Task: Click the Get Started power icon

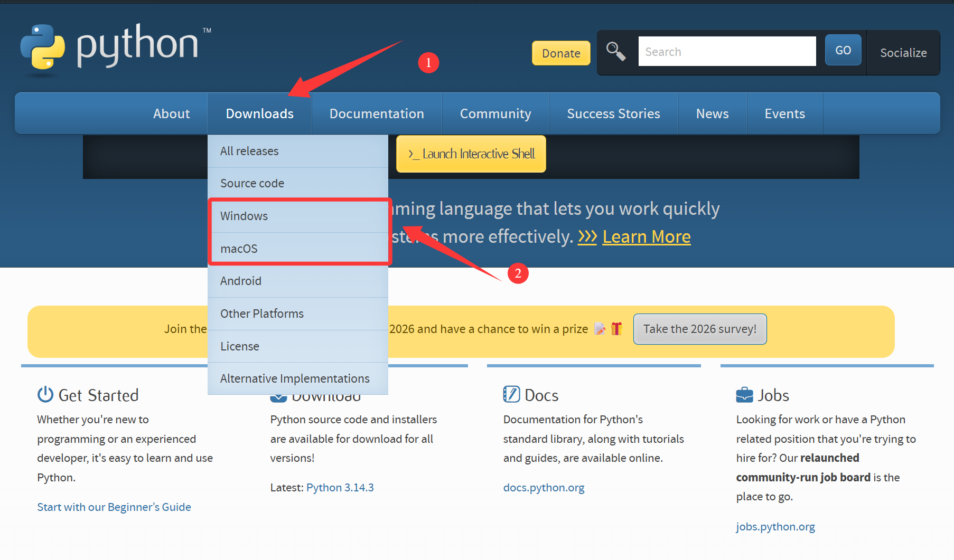Action: point(45,394)
